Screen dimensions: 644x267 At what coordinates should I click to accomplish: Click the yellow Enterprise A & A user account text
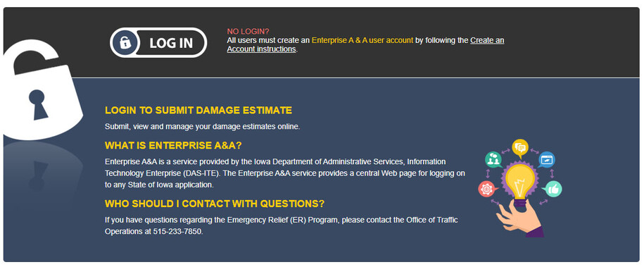362,40
